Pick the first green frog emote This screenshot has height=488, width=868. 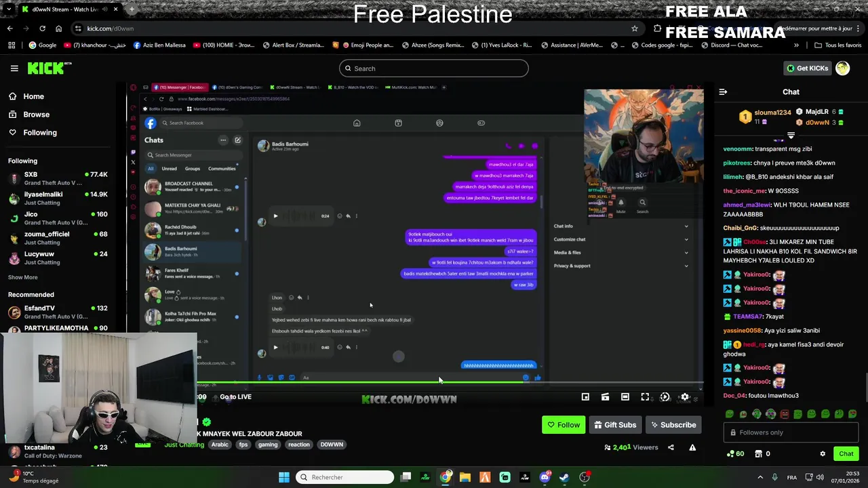(x=729, y=414)
